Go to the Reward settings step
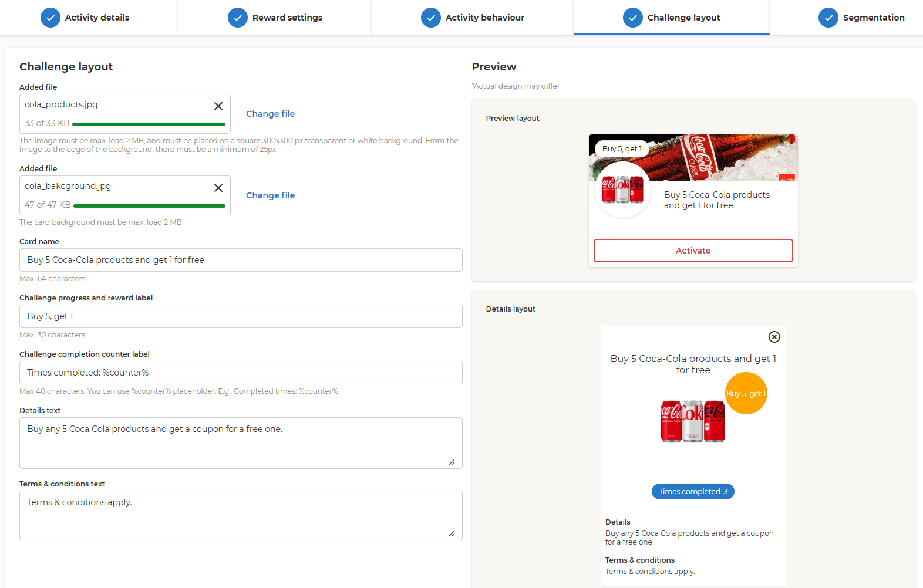The height and width of the screenshot is (588, 923). point(275,18)
